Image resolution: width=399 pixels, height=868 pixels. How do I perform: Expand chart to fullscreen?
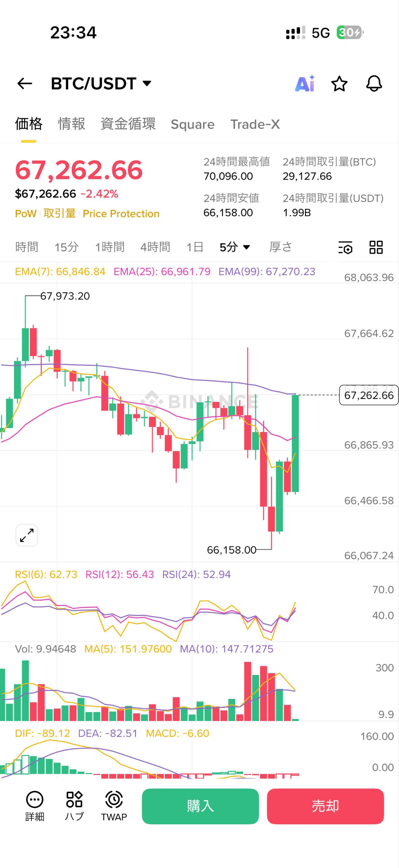coord(27,536)
